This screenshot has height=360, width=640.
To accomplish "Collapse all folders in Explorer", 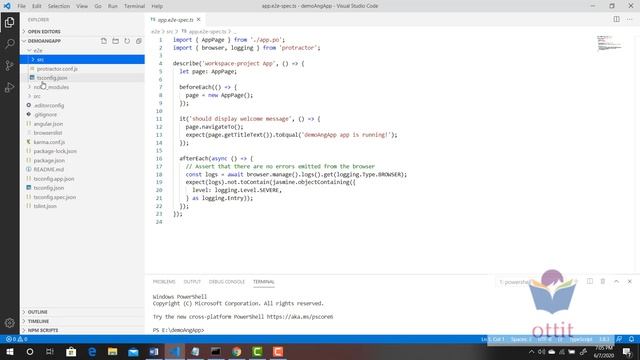I will coord(139,41).
